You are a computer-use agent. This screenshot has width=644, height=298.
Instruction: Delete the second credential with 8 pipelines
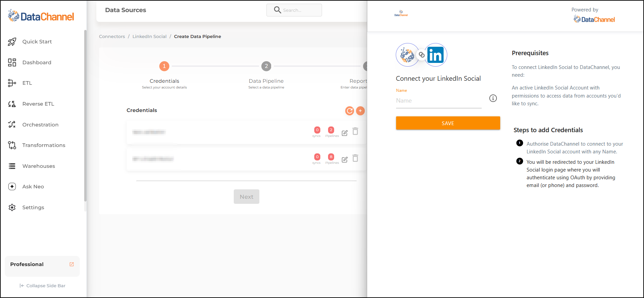click(355, 158)
